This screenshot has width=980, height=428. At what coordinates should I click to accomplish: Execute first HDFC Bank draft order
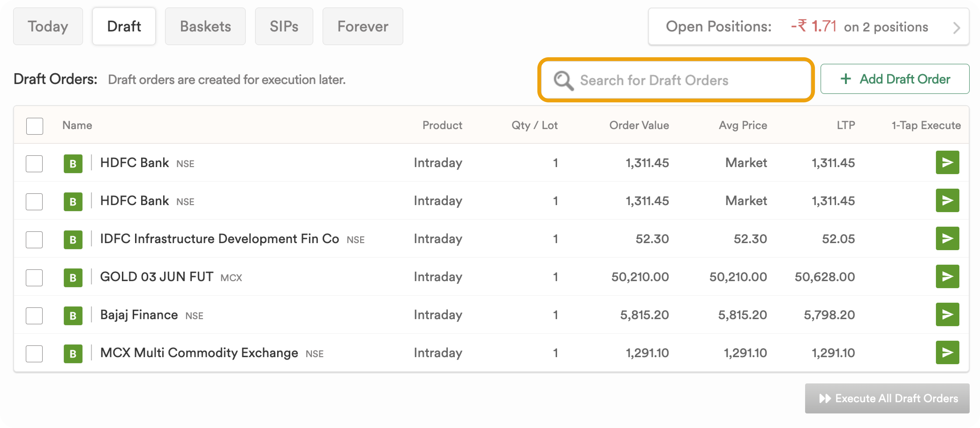pos(947,163)
